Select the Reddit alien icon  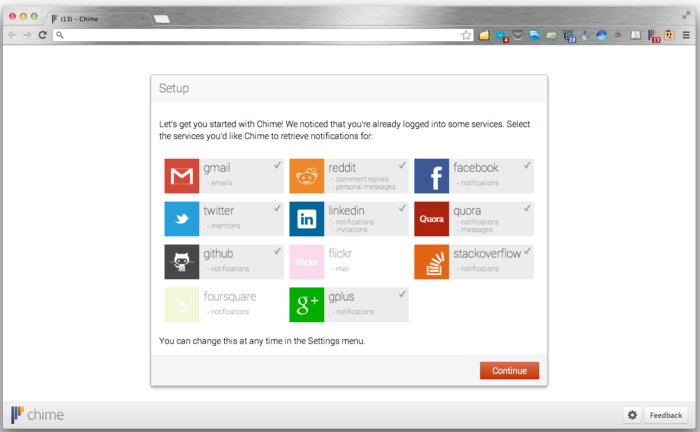[307, 176]
